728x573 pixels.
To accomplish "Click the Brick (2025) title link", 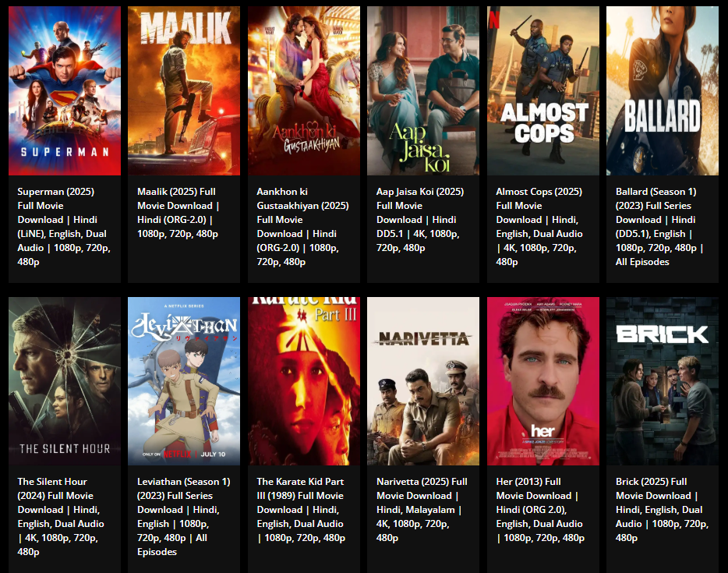I will tap(662, 510).
